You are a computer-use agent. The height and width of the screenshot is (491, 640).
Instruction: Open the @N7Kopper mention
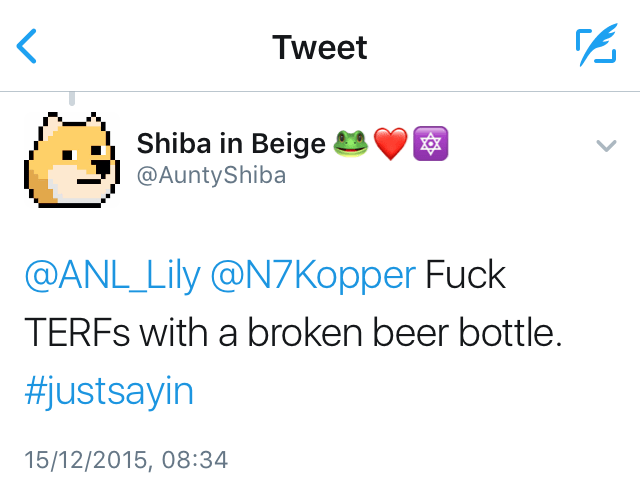pos(312,275)
